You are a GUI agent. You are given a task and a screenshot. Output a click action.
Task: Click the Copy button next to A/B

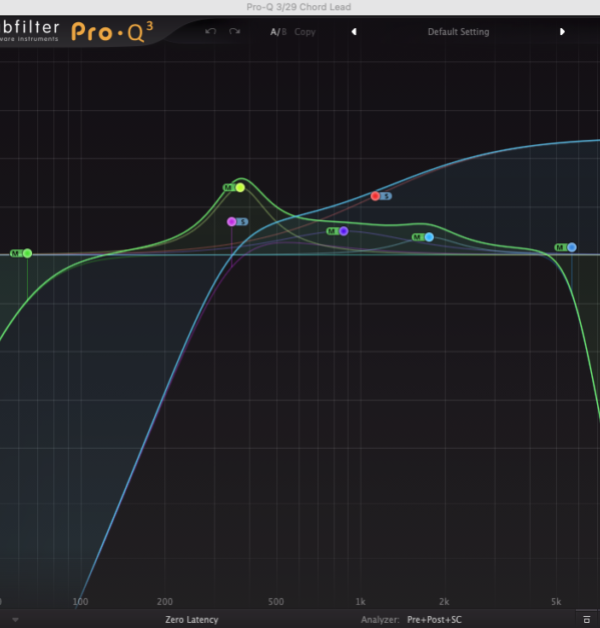(x=305, y=32)
